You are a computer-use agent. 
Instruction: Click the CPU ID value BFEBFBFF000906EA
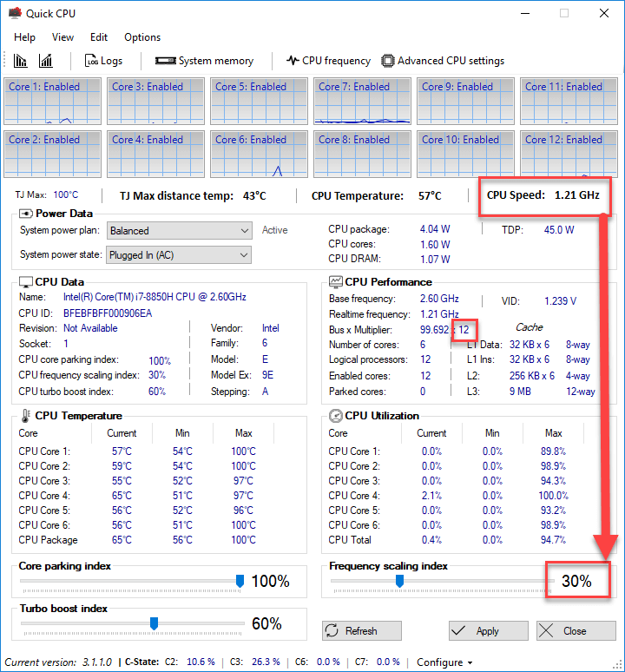click(x=108, y=313)
